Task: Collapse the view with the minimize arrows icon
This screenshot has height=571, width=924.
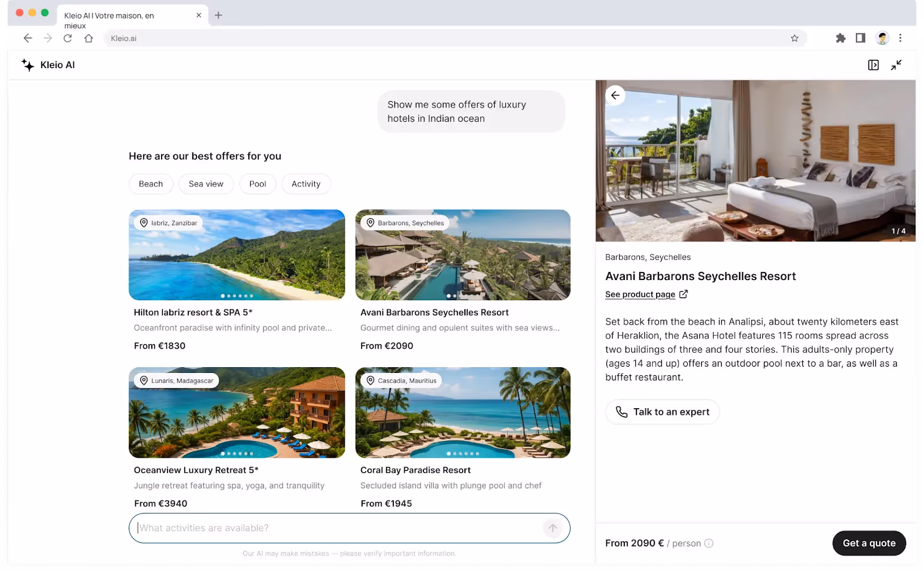Action: tap(896, 65)
